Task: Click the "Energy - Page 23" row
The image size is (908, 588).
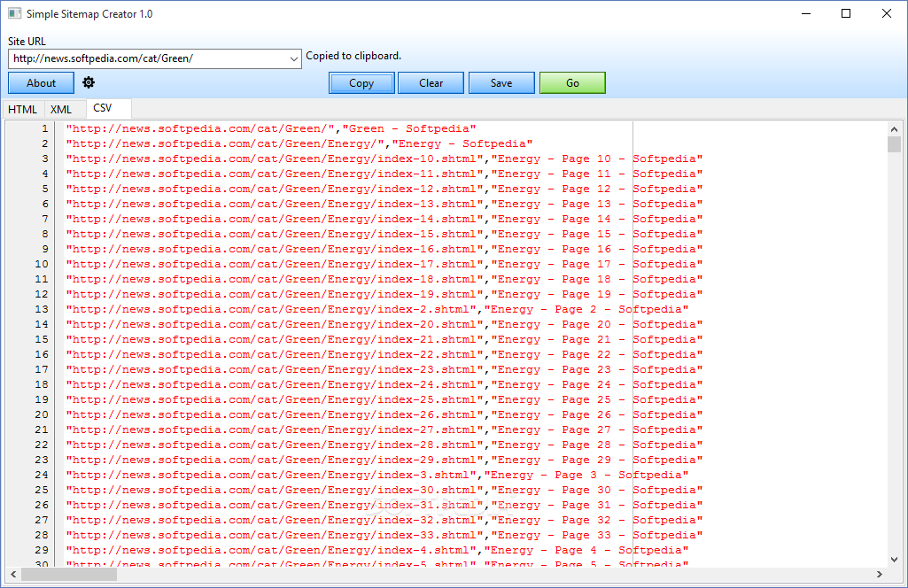Action: tap(384, 369)
